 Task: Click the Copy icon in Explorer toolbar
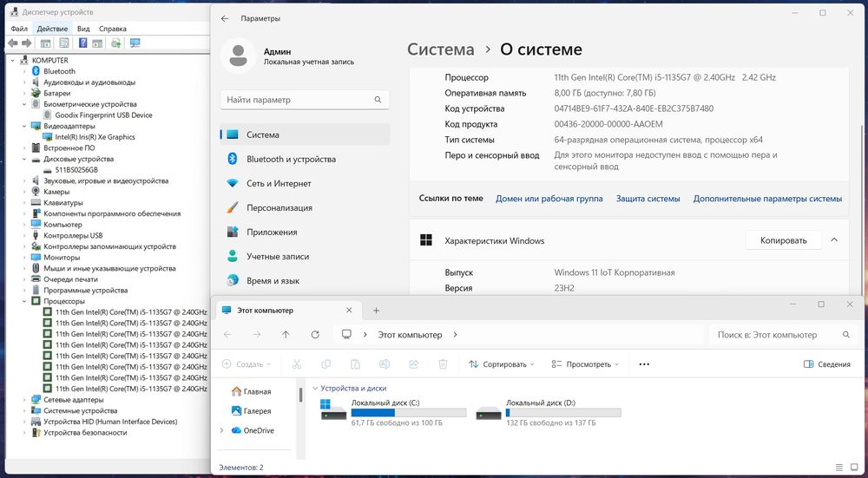click(326, 364)
